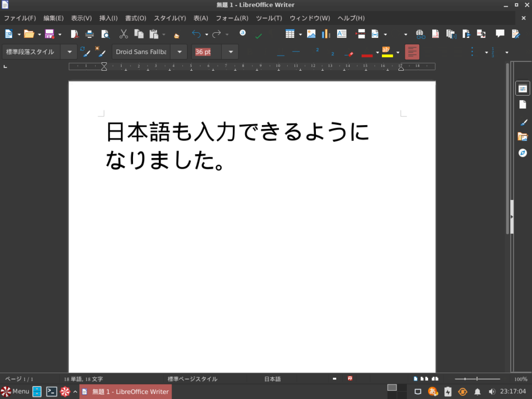The height and width of the screenshot is (399, 532).
Task: Click 日本語 language in status bar
Action: [273, 379]
